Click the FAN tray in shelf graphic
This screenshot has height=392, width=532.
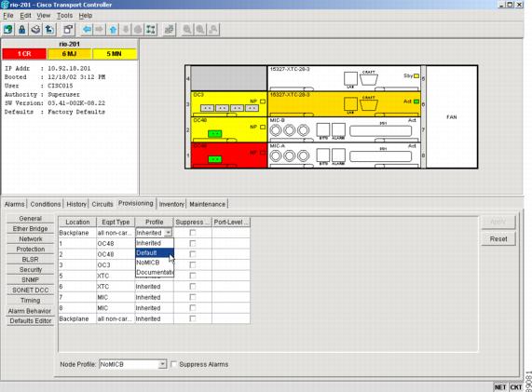point(452,117)
